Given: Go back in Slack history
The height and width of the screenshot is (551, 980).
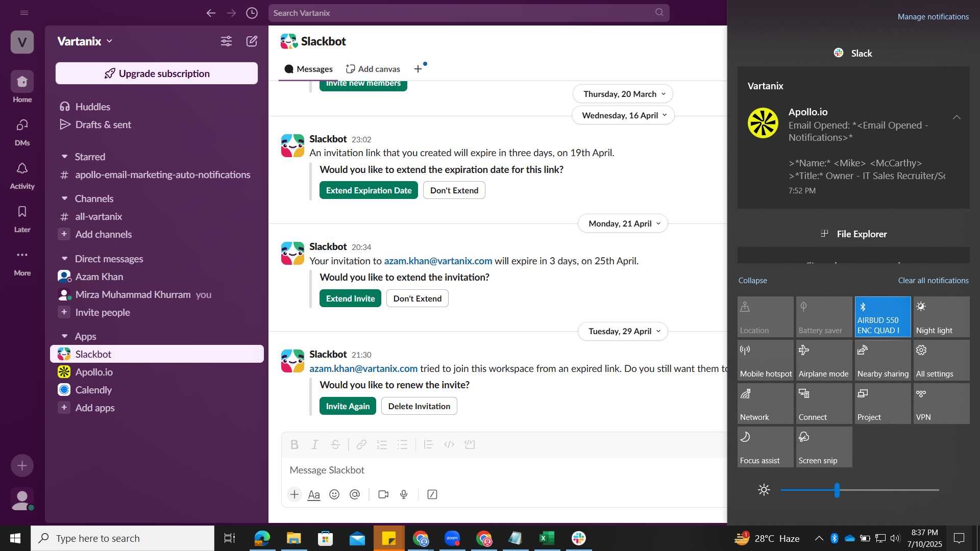Looking at the screenshot, I should 211,13.
